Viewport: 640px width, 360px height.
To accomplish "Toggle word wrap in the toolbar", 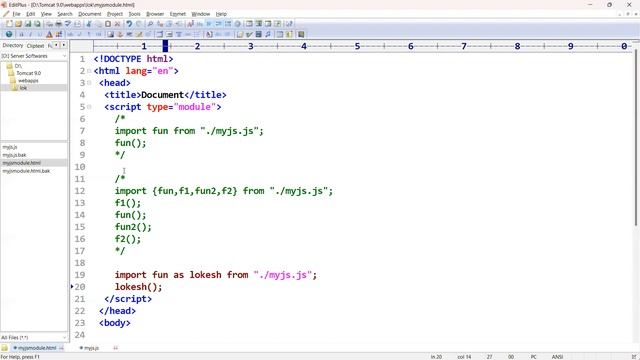I will [209, 24].
